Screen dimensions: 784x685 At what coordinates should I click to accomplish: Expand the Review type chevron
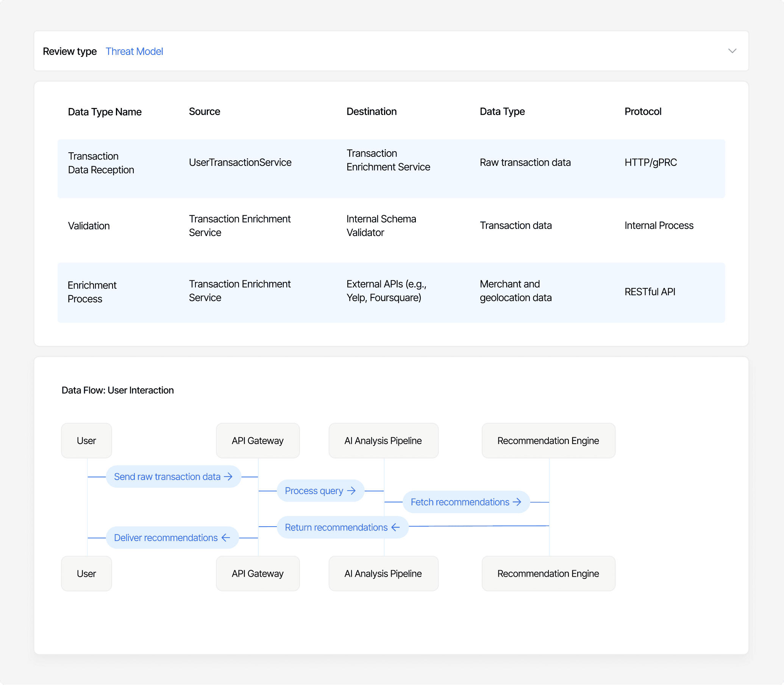tap(732, 51)
